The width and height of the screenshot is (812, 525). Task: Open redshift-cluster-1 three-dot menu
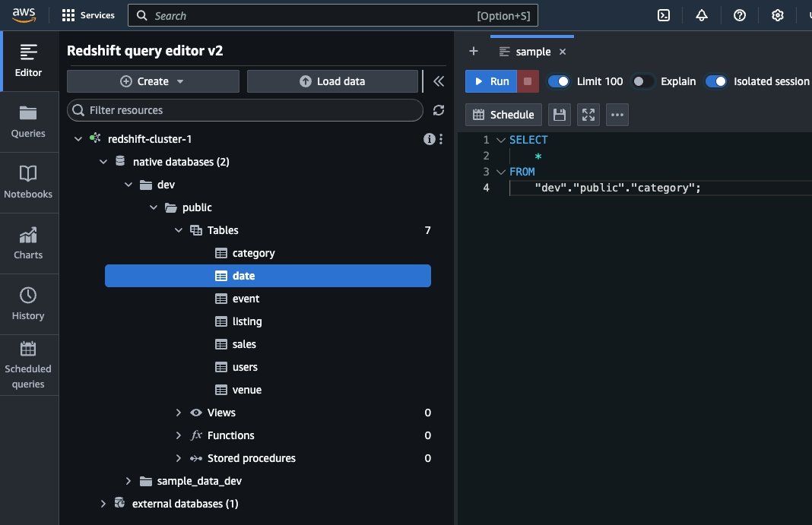point(441,138)
